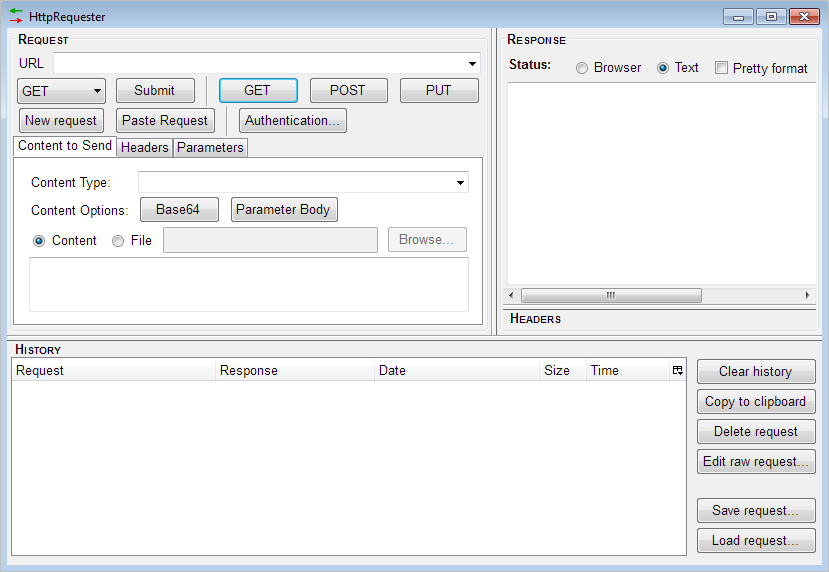Click the column picker icon in History table

click(677, 370)
